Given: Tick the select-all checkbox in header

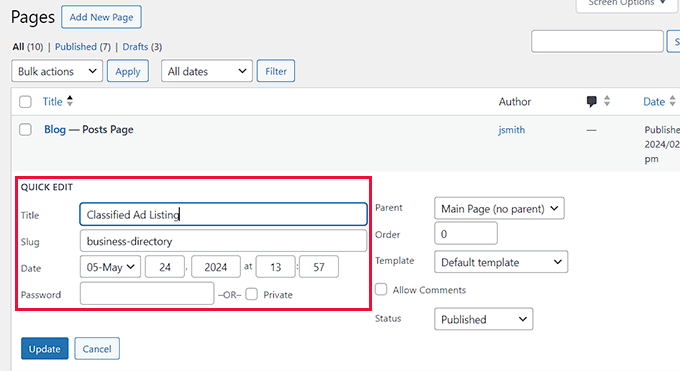Looking at the screenshot, I should tap(25, 102).
